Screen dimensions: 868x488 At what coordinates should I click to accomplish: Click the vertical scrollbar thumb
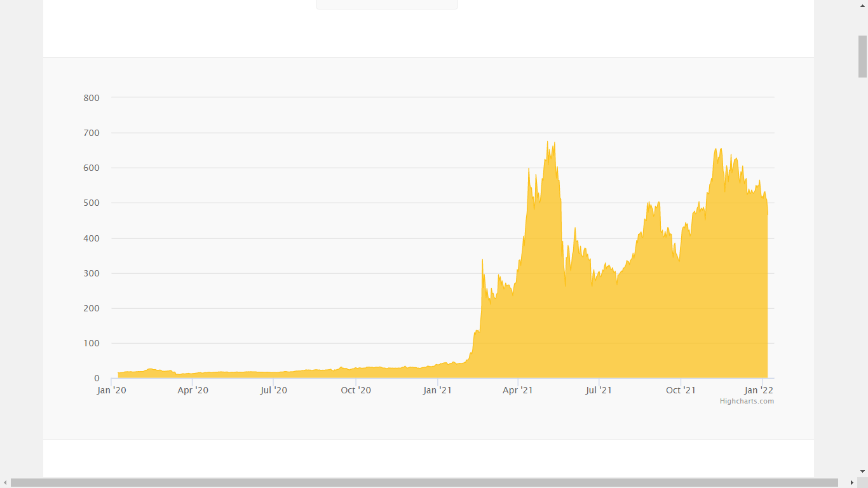[x=862, y=56]
